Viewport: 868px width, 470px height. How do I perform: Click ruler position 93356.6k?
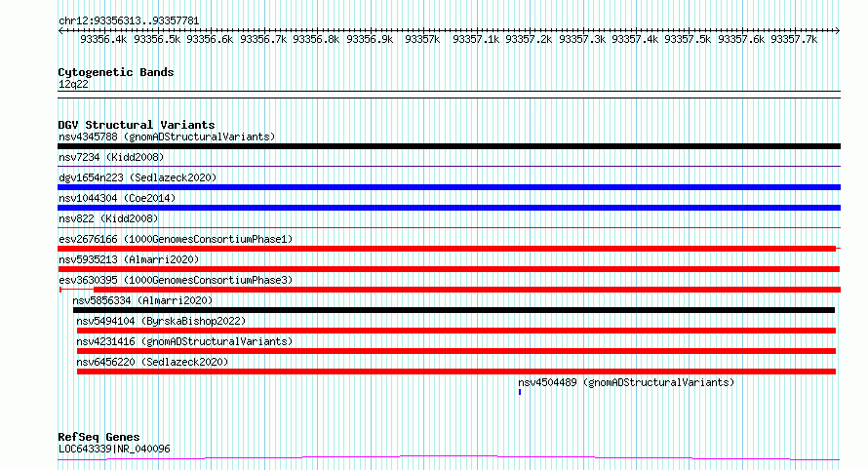click(x=210, y=39)
